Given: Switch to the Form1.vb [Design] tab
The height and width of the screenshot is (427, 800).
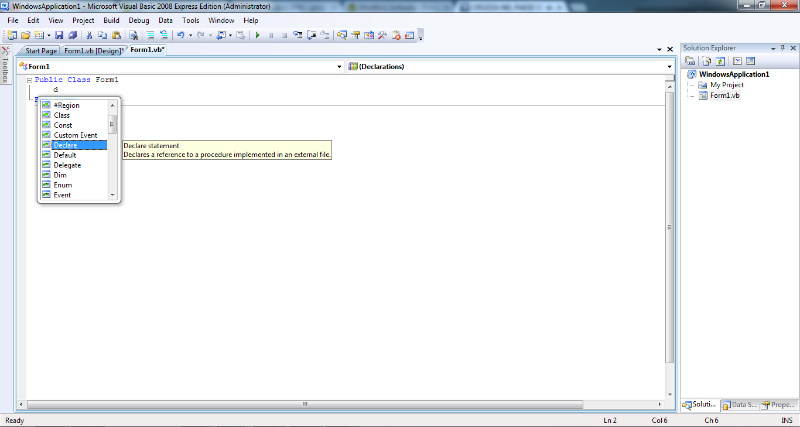Looking at the screenshot, I should [92, 50].
